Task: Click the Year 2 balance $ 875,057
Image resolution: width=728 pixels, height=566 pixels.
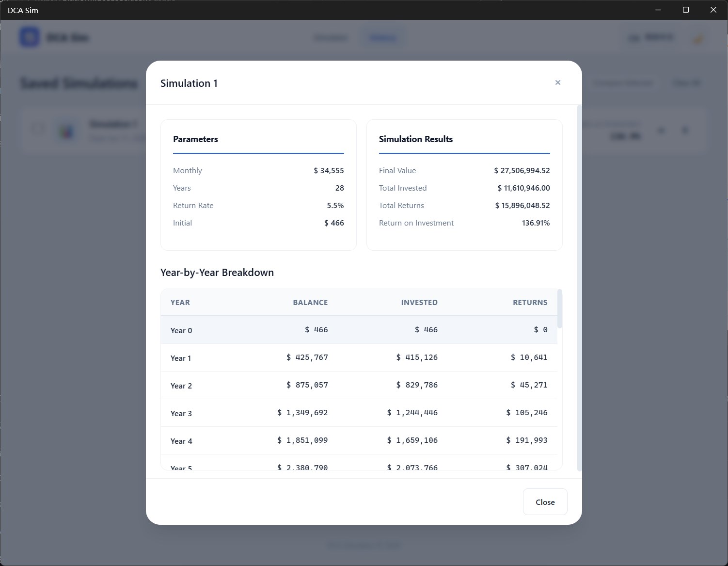Action: point(307,385)
